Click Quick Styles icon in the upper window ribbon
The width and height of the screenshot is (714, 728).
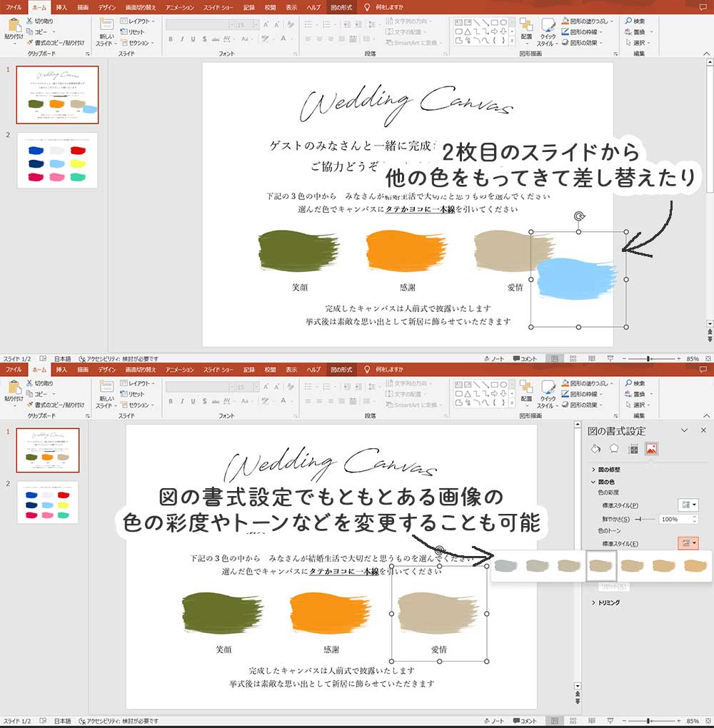(x=548, y=30)
